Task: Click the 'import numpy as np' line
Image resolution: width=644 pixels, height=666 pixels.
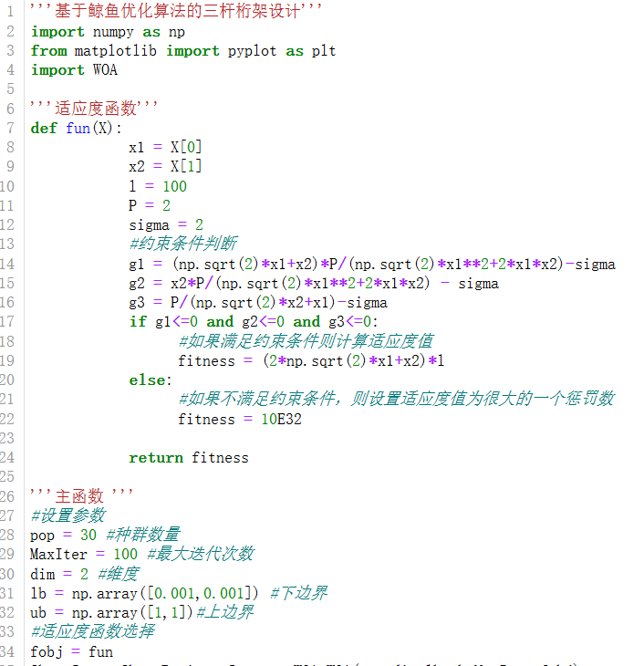Action: click(108, 32)
